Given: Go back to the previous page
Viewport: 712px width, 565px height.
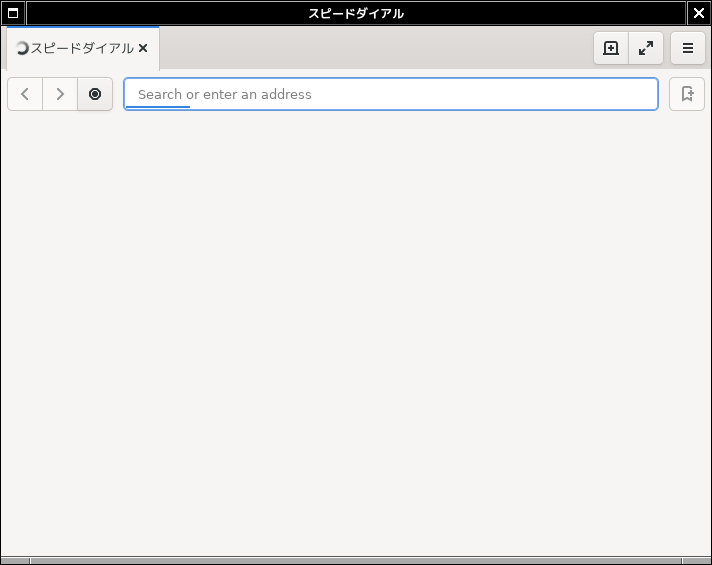Looking at the screenshot, I should (25, 94).
